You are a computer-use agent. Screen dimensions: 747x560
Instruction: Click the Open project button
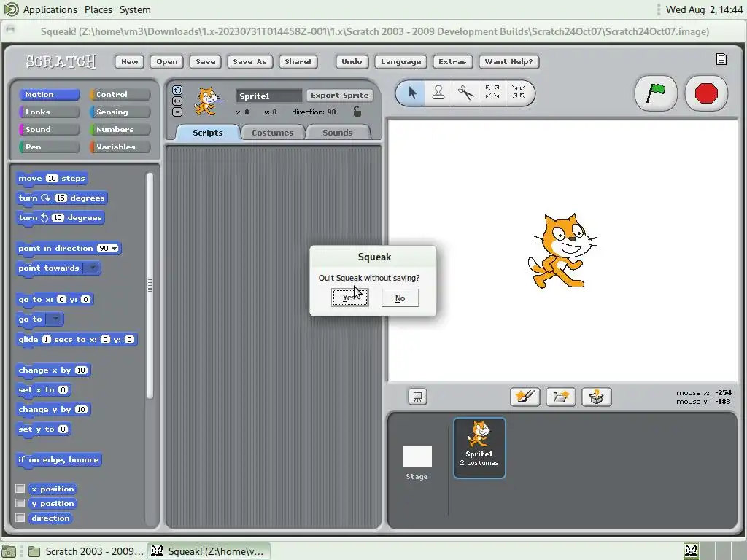tap(167, 61)
